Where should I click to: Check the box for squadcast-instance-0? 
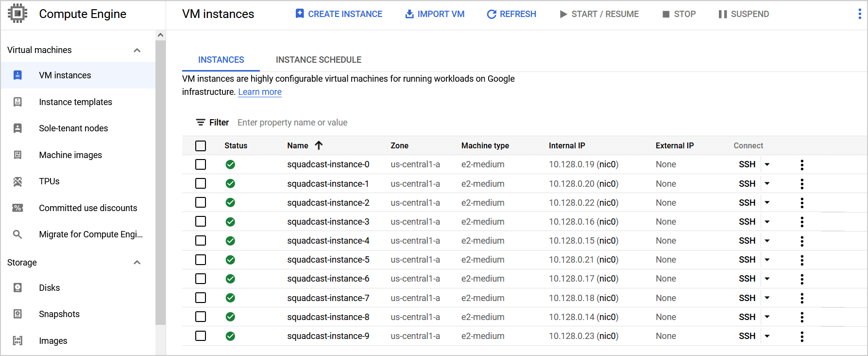point(201,164)
